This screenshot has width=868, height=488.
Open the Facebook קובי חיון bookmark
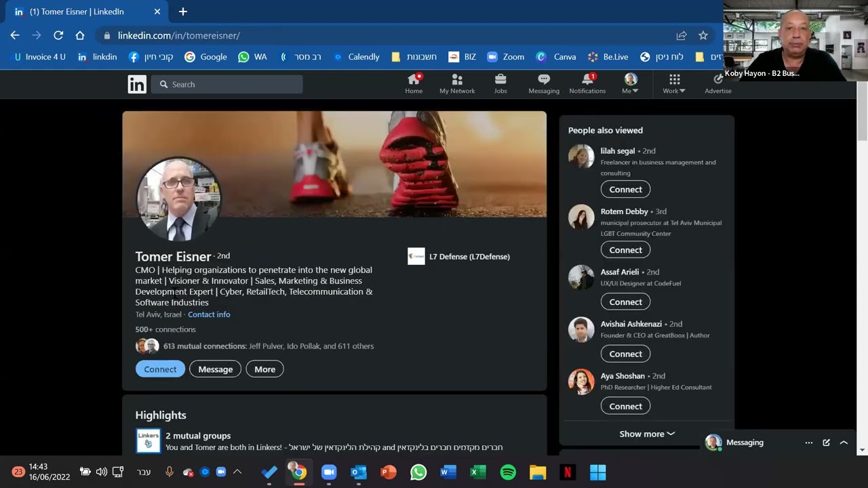pyautogui.click(x=151, y=57)
